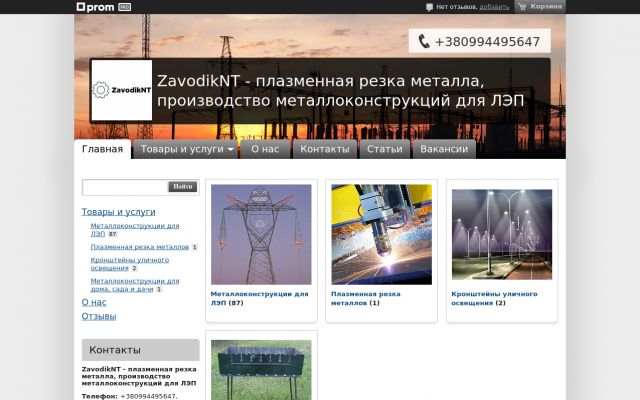Click the shopping cart icon

click(522, 7)
